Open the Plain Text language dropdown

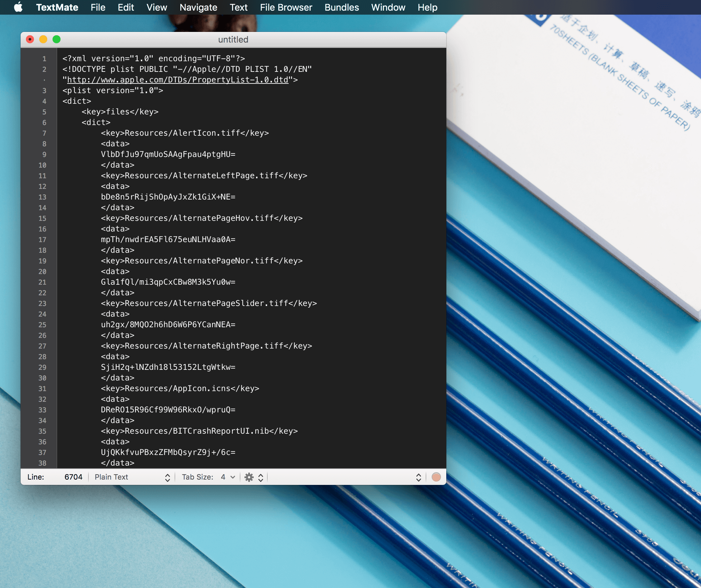click(132, 477)
